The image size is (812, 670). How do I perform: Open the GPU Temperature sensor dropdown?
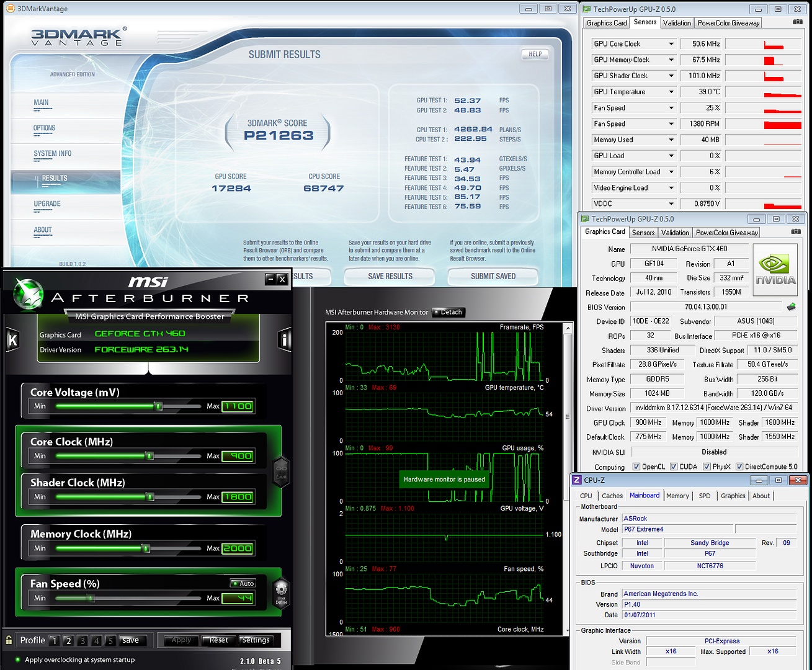click(671, 92)
